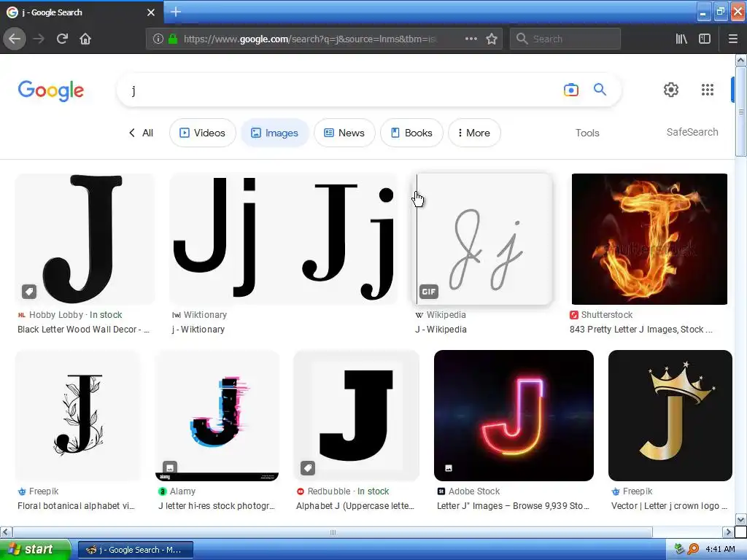
Task: Toggle the browser sidebar view icon
Action: click(705, 39)
